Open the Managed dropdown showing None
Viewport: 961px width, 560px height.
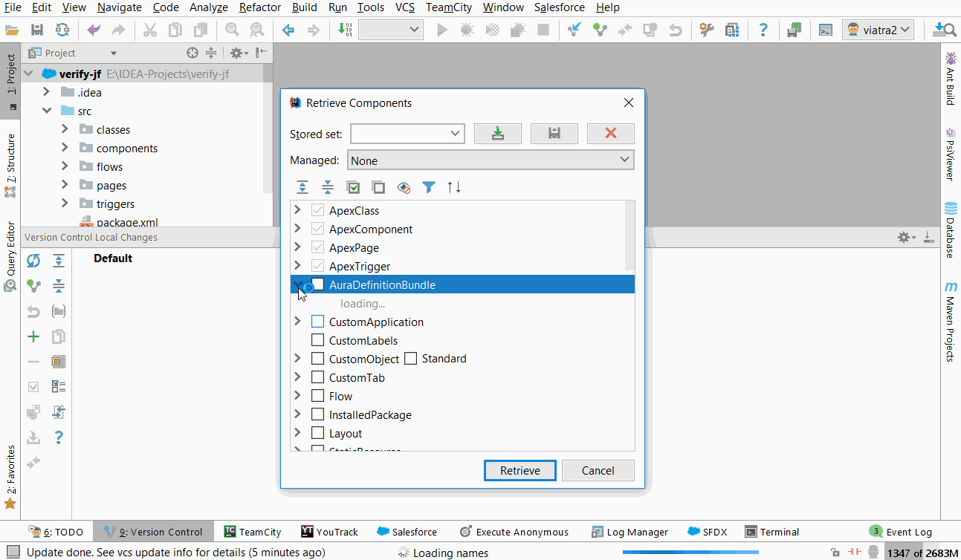(x=491, y=160)
